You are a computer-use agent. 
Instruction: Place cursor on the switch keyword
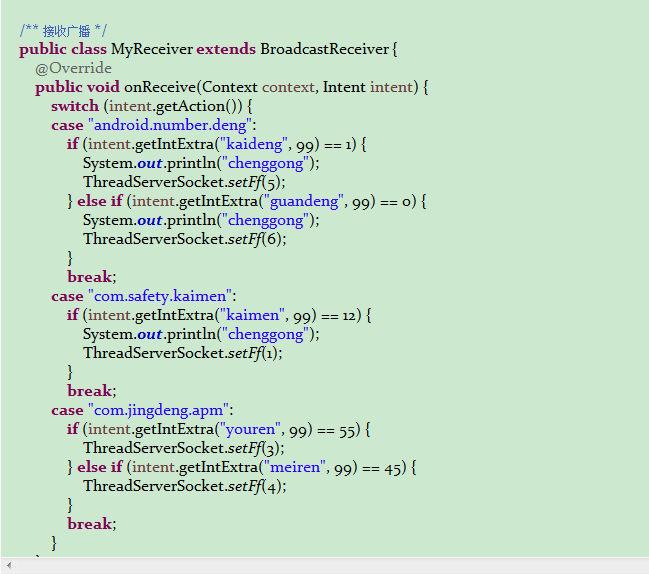coord(75,106)
